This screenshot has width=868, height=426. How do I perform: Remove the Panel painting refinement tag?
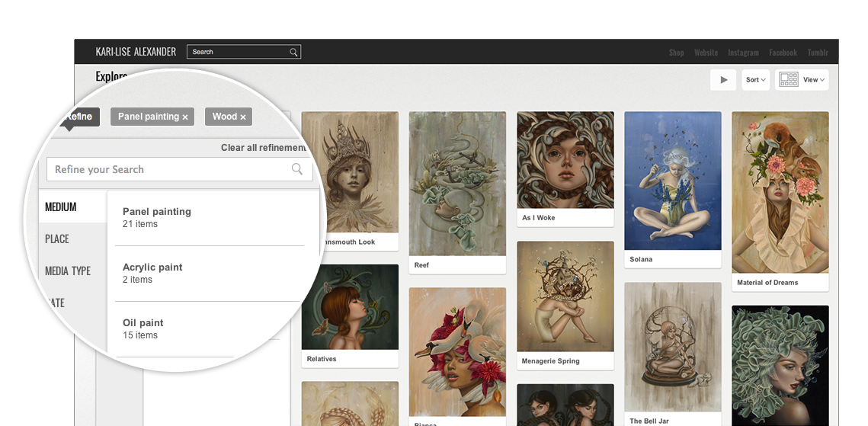(x=185, y=117)
